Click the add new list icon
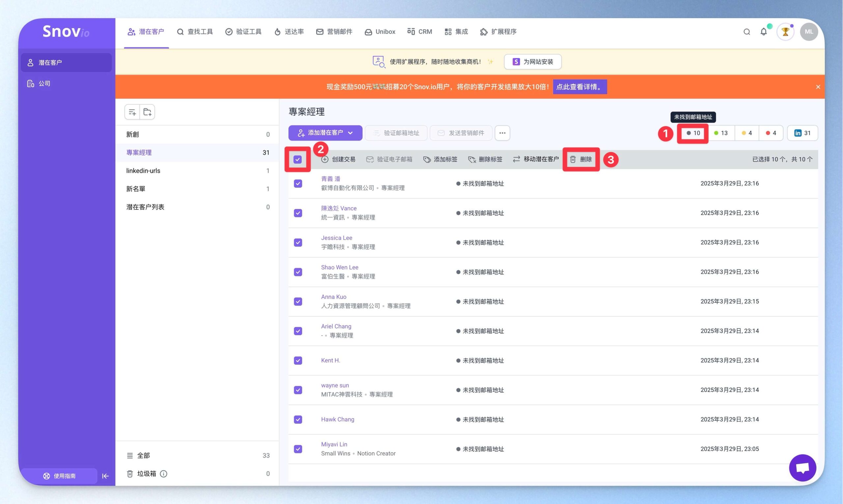843x504 pixels. click(x=132, y=112)
